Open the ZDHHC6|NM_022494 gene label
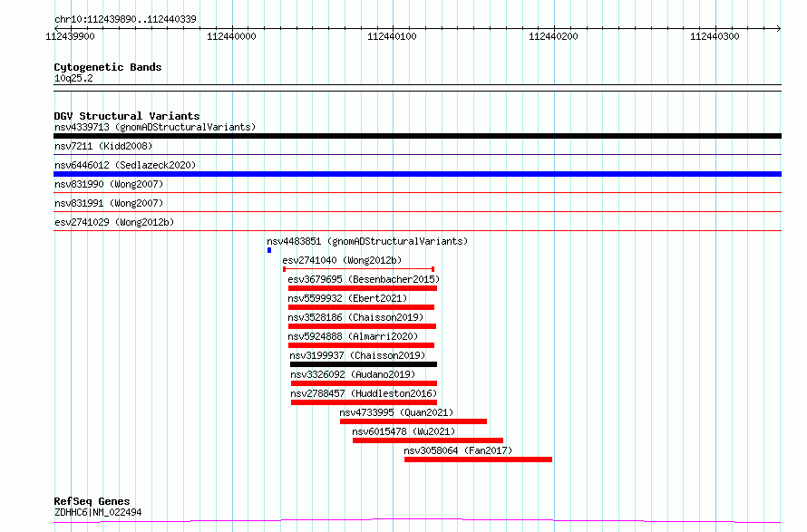807x532 pixels. point(97,512)
